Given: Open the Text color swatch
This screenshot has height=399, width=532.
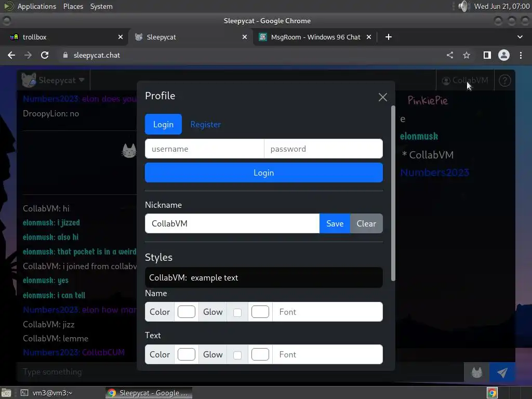Looking at the screenshot, I should (x=187, y=354).
